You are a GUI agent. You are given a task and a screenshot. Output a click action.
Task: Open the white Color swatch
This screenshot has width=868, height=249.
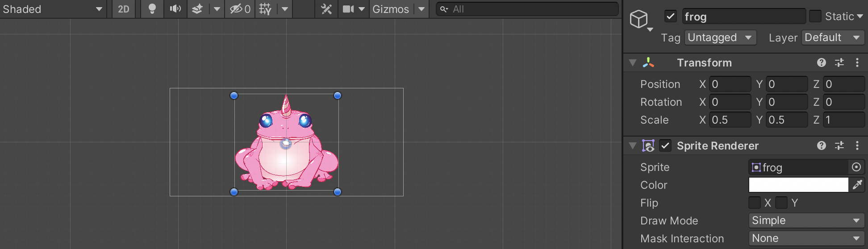pos(798,185)
